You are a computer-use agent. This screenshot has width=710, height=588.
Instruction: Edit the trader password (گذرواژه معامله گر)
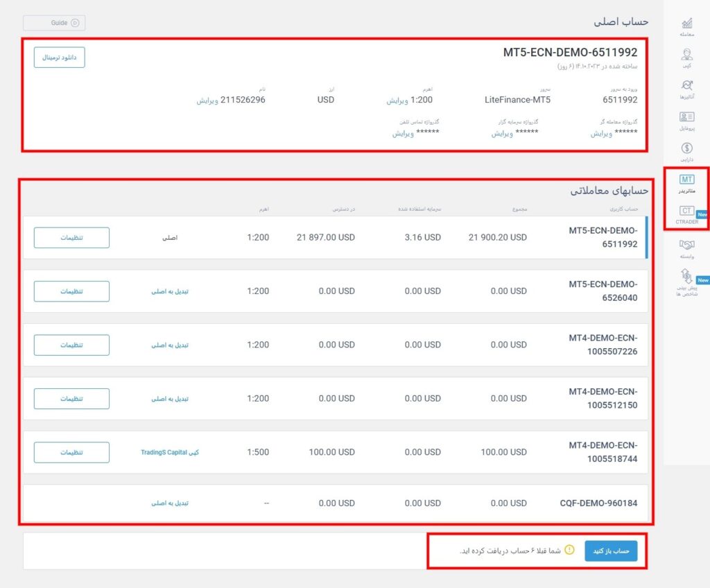tap(601, 133)
